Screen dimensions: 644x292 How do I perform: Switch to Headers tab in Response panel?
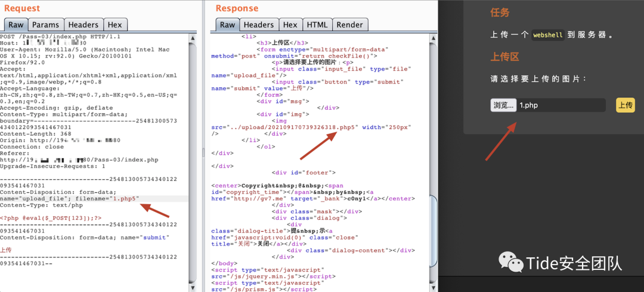(x=259, y=24)
